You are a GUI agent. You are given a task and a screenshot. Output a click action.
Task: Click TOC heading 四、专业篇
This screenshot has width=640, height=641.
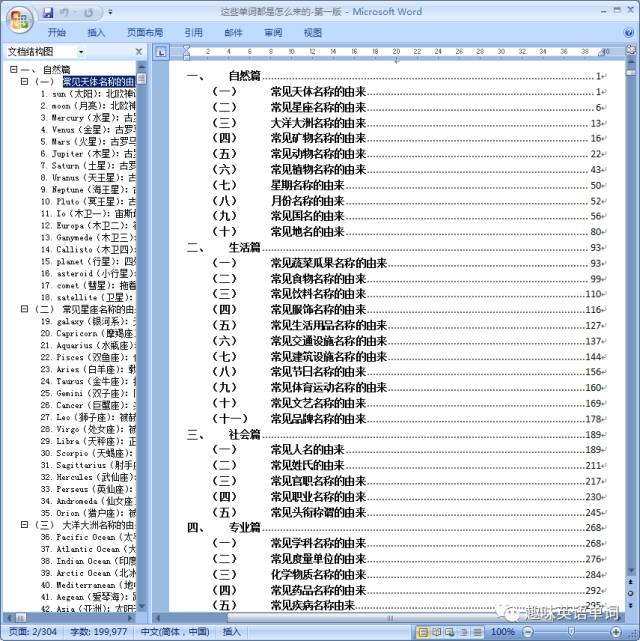click(223, 527)
